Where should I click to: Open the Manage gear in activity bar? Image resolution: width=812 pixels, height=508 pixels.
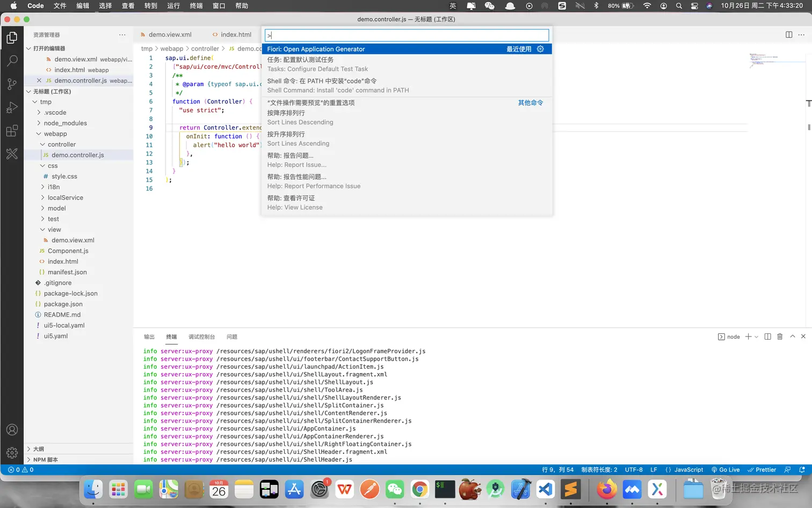tap(12, 453)
